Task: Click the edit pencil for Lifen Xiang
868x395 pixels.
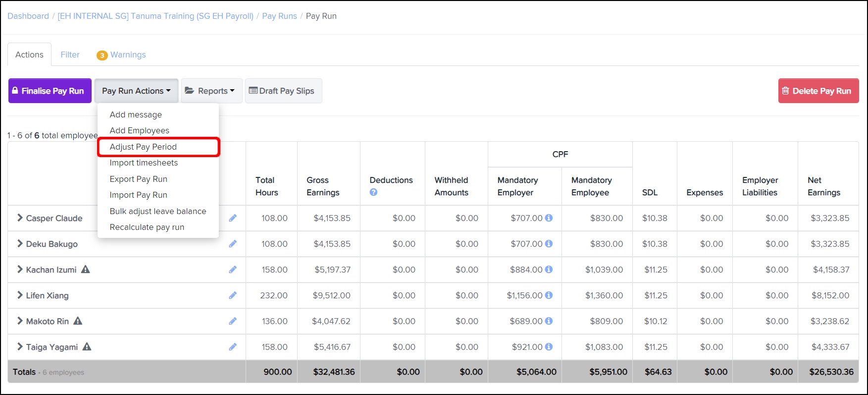Action: click(233, 295)
